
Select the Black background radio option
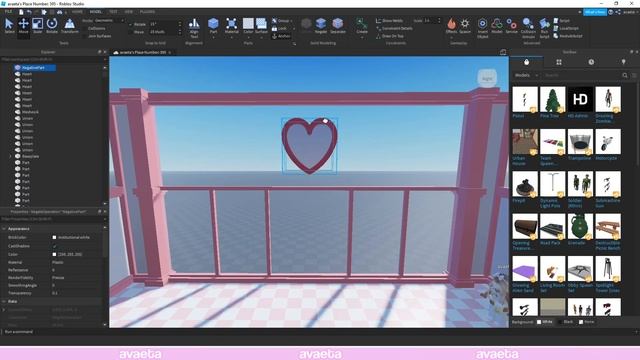(x=560, y=322)
